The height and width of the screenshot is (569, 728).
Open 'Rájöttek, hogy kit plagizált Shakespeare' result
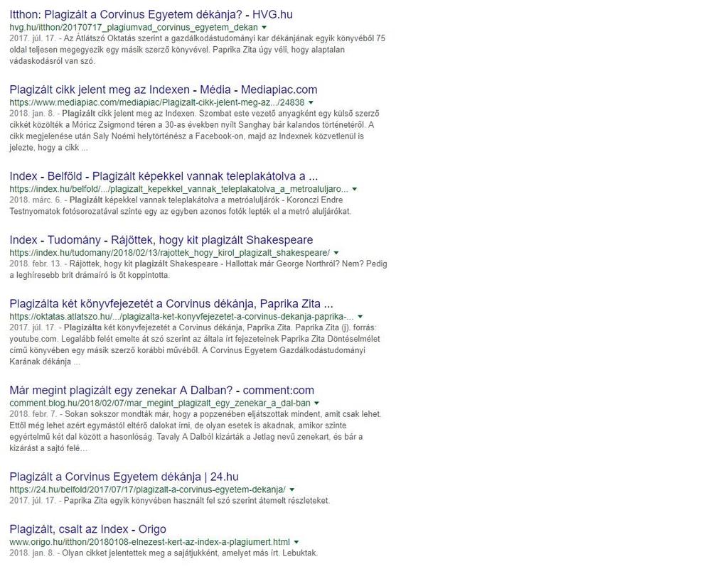coord(161,240)
